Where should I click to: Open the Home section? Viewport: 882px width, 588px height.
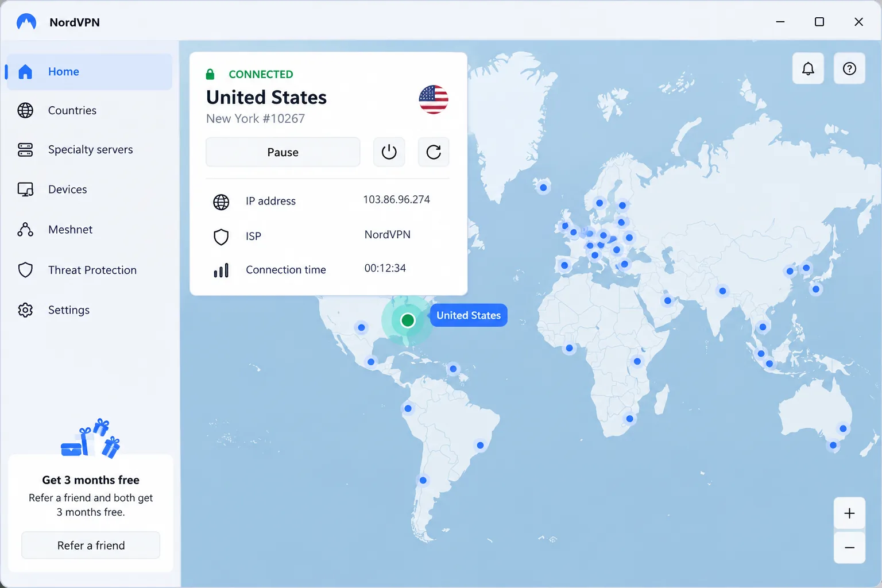tap(90, 72)
